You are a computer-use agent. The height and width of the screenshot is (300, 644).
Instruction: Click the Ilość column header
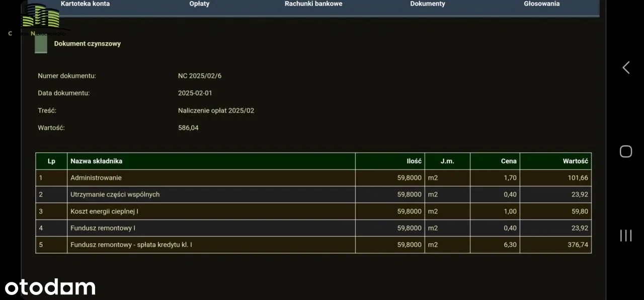click(x=414, y=161)
